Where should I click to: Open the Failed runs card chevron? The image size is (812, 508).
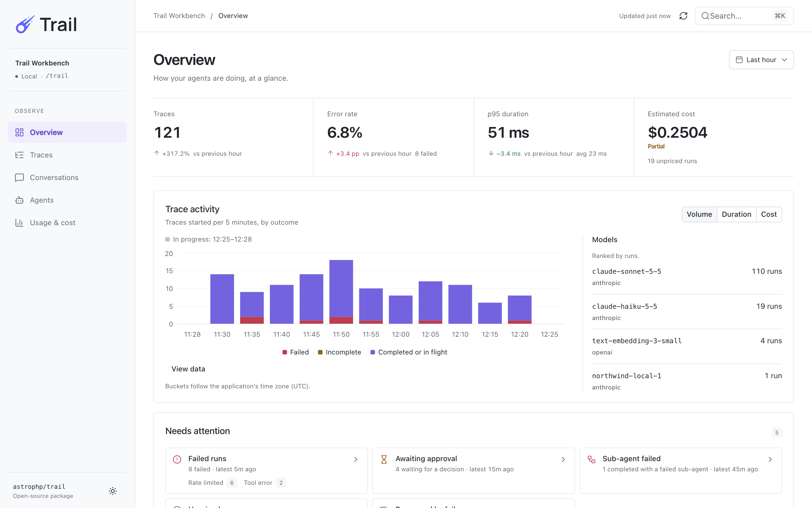point(356,459)
